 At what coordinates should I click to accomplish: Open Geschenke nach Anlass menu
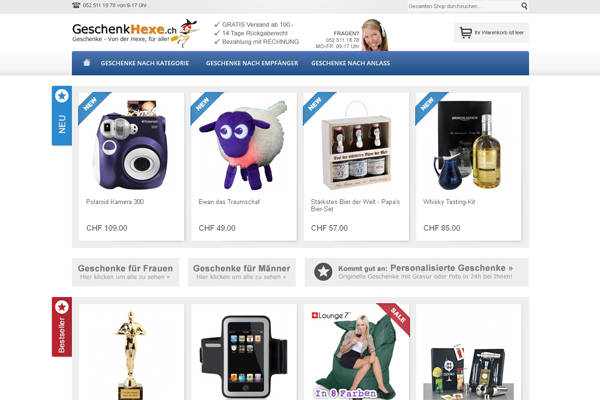(351, 63)
